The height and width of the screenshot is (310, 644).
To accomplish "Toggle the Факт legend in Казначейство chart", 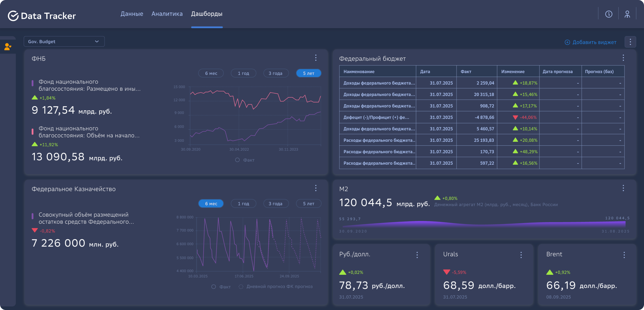I will [221, 287].
